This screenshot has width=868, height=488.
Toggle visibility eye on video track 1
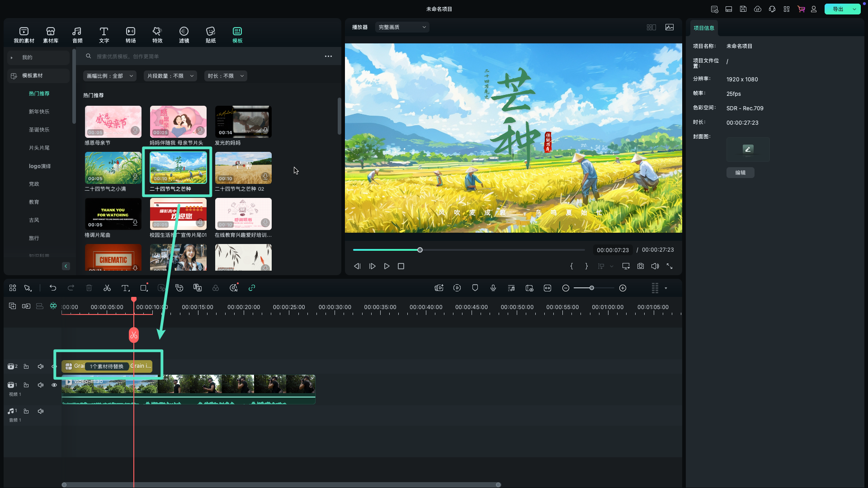click(54, 385)
